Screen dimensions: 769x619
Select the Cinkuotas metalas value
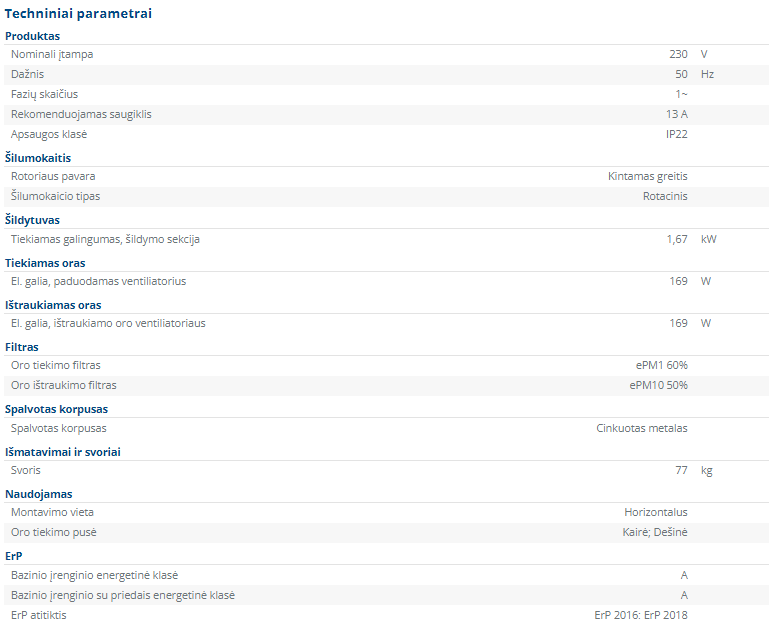coord(642,428)
